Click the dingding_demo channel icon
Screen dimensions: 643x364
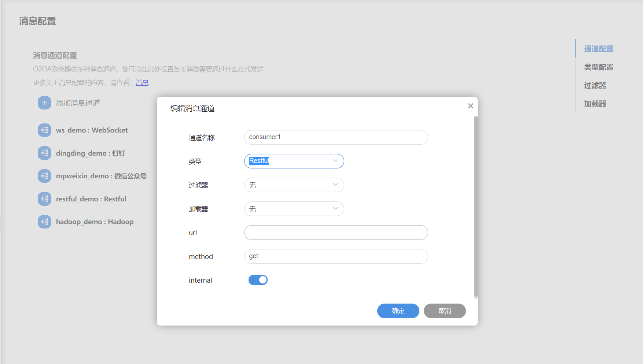[x=44, y=153]
